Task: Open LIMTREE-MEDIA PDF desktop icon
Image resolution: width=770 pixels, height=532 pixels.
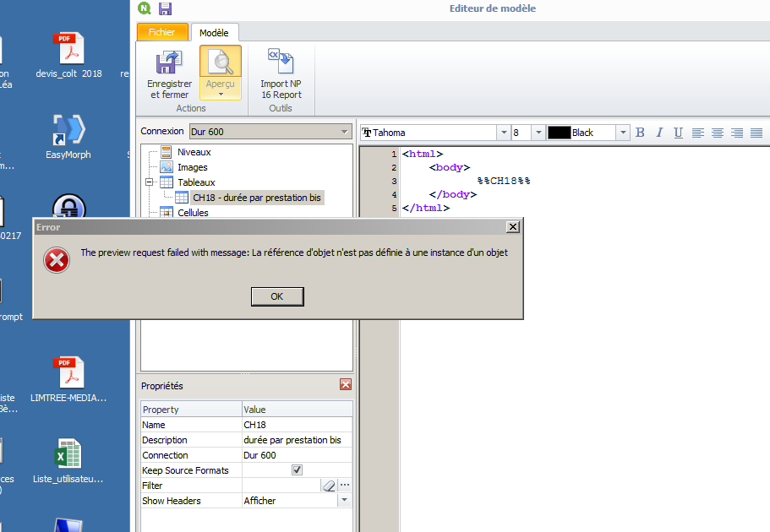Action: (x=68, y=379)
